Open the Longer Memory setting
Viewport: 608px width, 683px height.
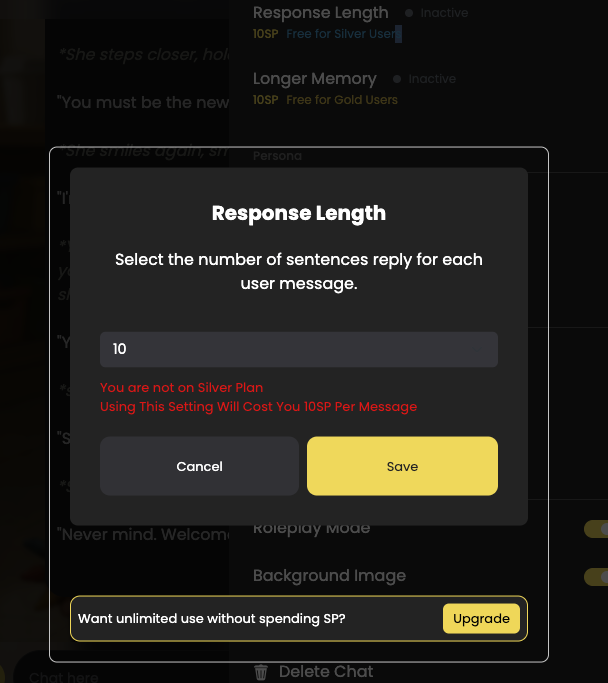click(x=314, y=79)
